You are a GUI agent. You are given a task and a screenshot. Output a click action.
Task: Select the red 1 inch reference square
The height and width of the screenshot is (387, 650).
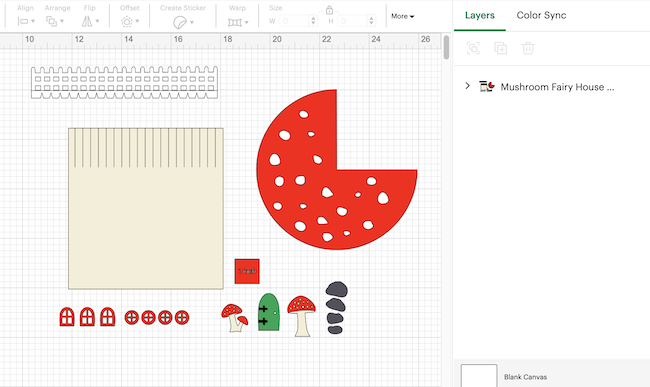247,271
